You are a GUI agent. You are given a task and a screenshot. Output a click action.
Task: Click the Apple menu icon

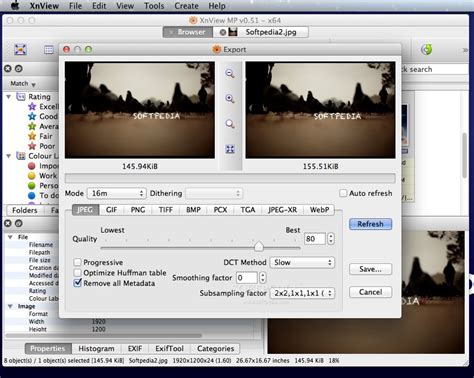pos(15,6)
